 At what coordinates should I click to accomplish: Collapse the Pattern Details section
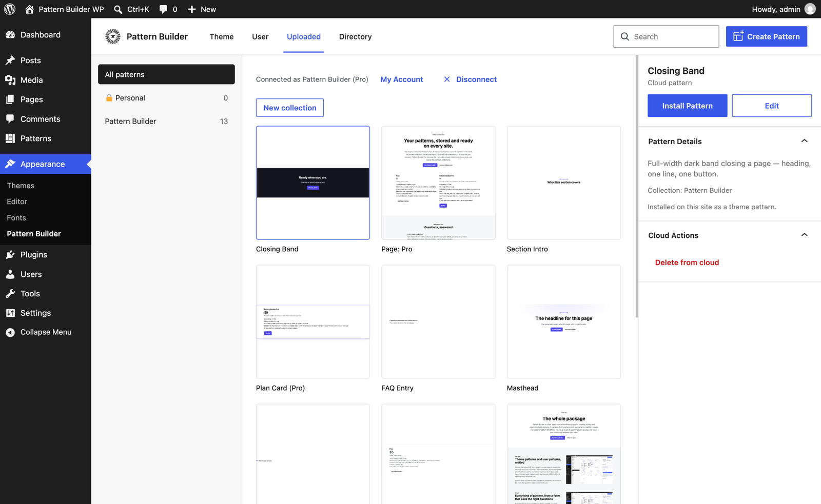[804, 141]
